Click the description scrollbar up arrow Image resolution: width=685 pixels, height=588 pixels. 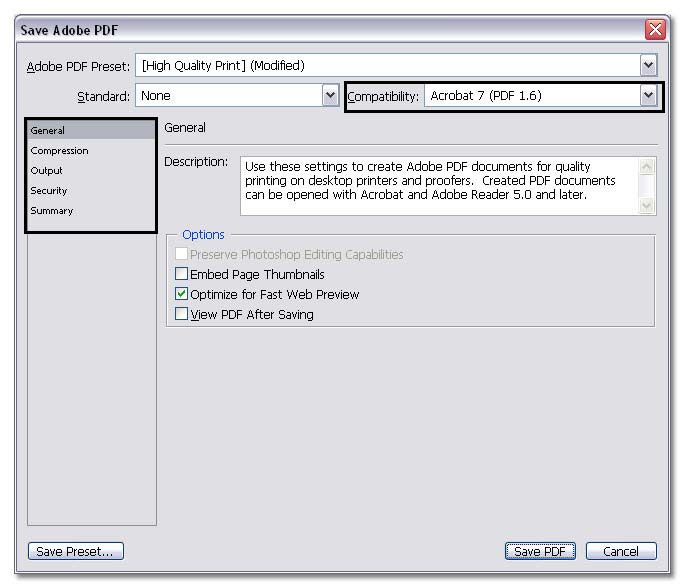[x=647, y=166]
